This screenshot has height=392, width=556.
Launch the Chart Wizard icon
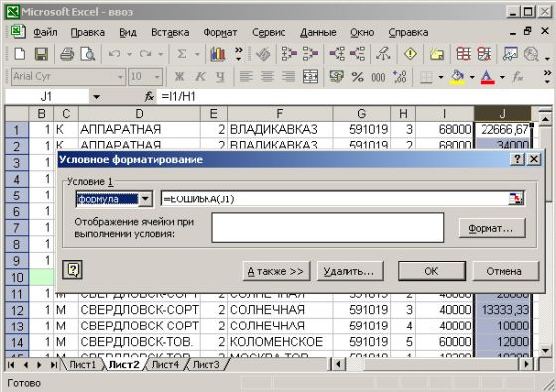click(217, 54)
